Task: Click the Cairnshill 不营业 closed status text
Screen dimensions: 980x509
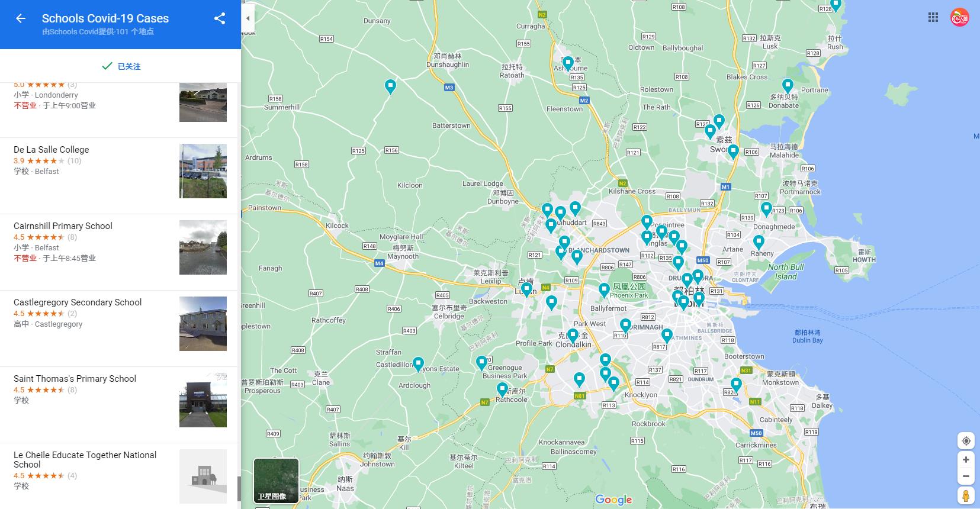Action: 25,258
